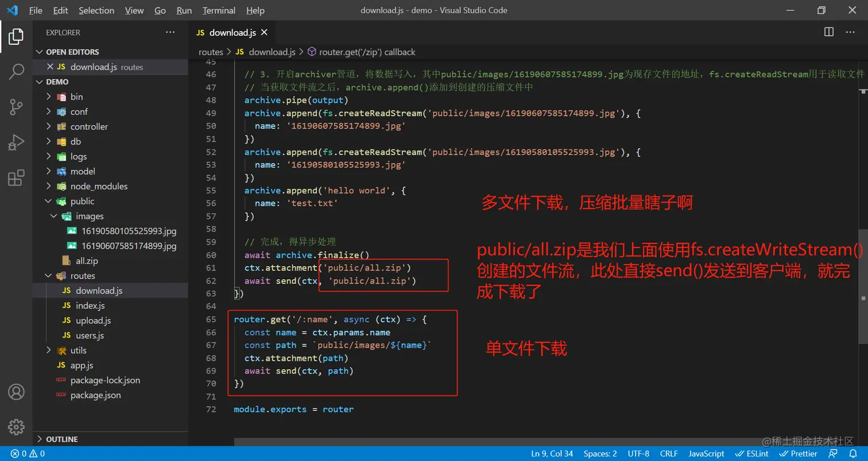Open notifications bell in status bar

coord(853,454)
